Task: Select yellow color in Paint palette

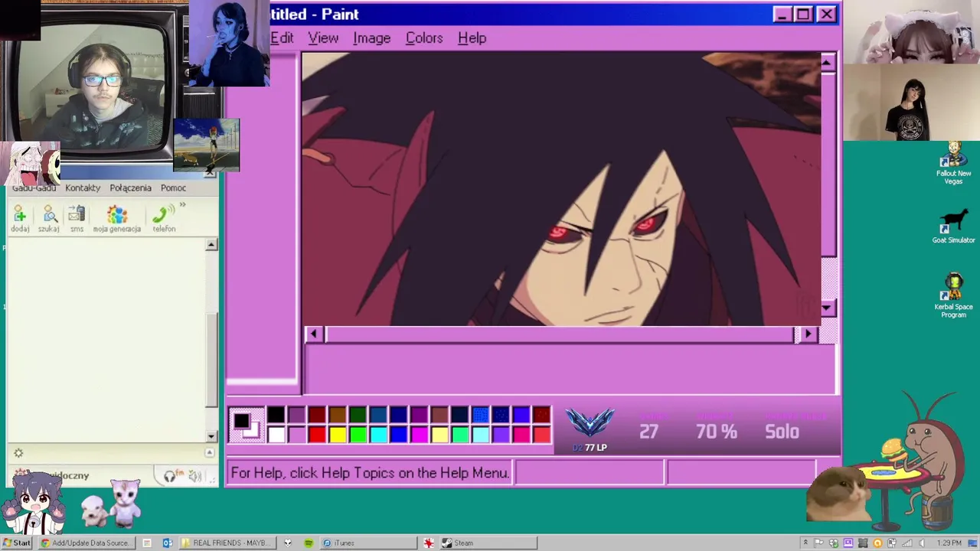Action: [x=338, y=435]
